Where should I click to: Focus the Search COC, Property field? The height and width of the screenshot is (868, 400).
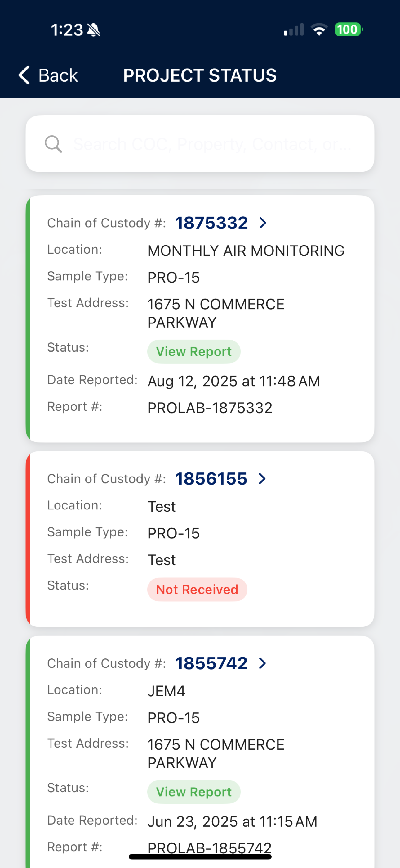(200, 144)
